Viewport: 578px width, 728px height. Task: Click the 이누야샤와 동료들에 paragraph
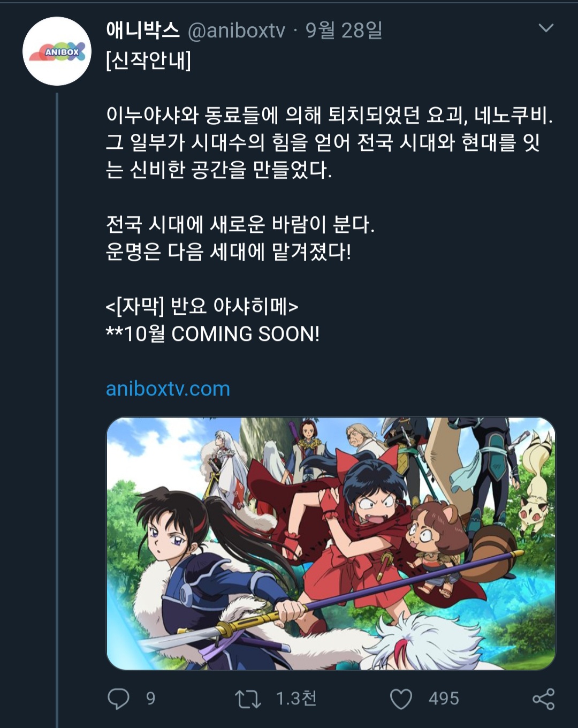point(329,142)
